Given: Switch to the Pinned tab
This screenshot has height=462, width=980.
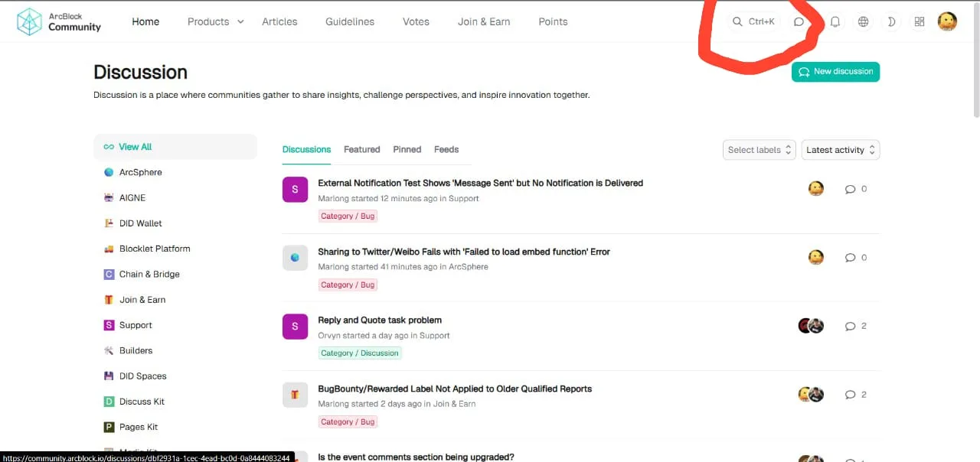Looking at the screenshot, I should pos(407,150).
